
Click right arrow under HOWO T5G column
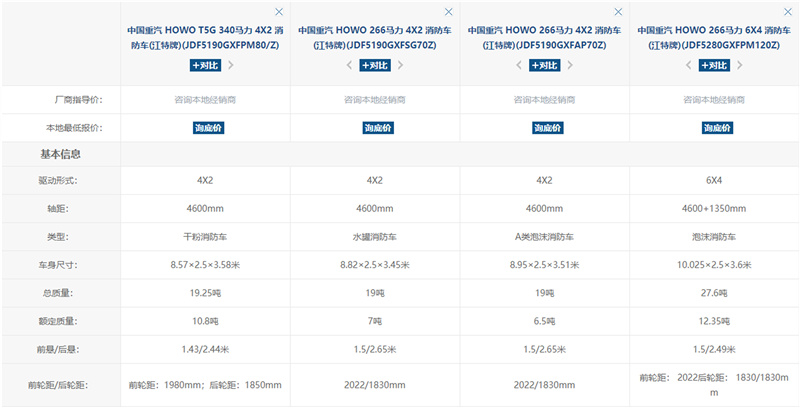tap(232, 65)
